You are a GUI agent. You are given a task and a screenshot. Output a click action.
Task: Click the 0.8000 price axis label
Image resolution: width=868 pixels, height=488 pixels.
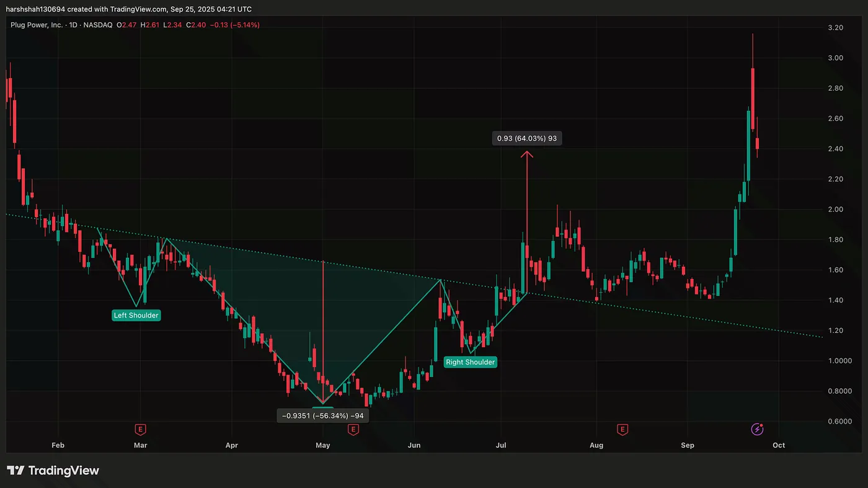click(839, 391)
